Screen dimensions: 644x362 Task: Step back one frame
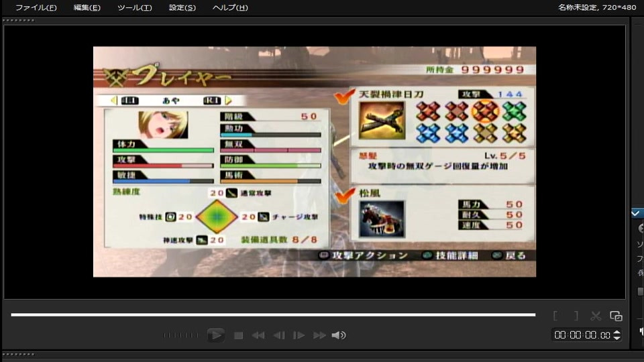click(279, 336)
